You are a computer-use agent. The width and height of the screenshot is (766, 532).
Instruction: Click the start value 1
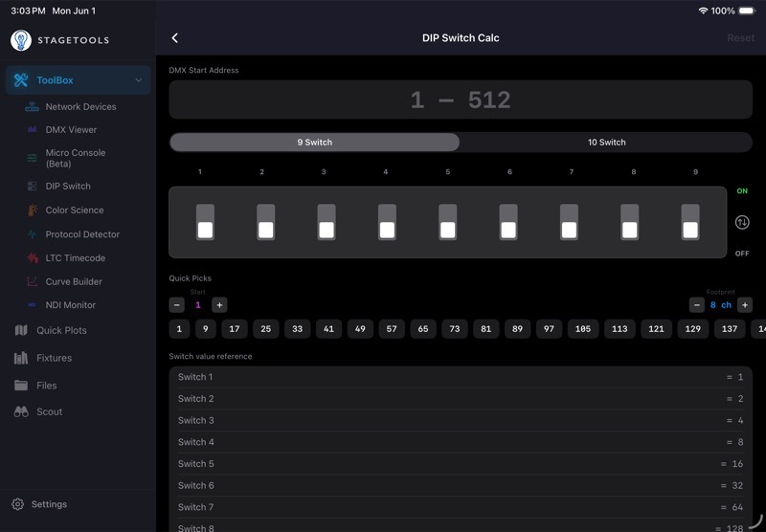(x=198, y=305)
